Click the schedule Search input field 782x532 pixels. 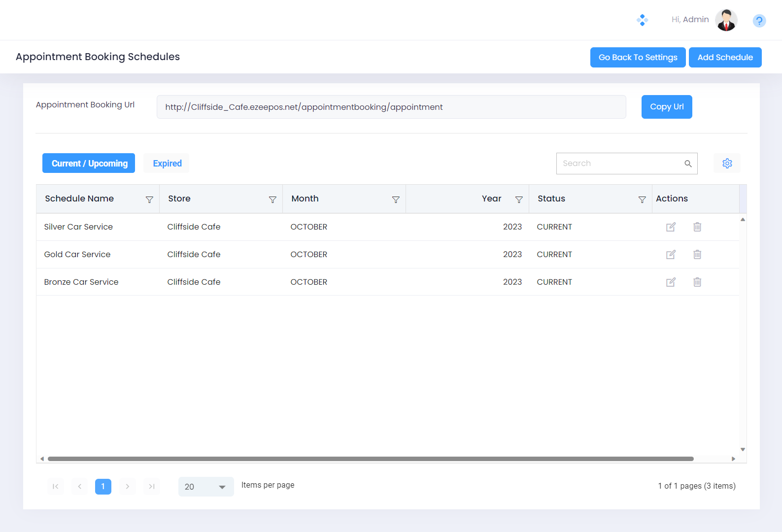pyautogui.click(x=621, y=164)
